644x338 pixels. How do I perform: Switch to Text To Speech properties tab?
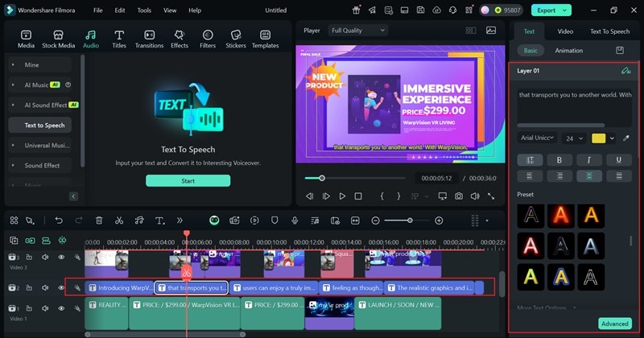tap(610, 31)
